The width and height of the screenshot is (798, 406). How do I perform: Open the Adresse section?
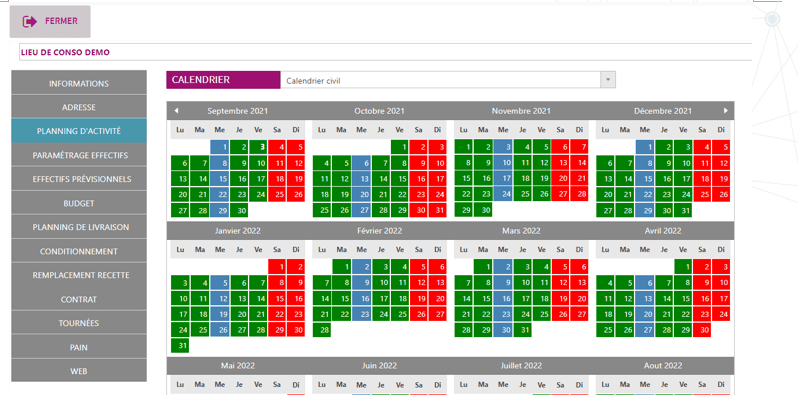pos(79,107)
